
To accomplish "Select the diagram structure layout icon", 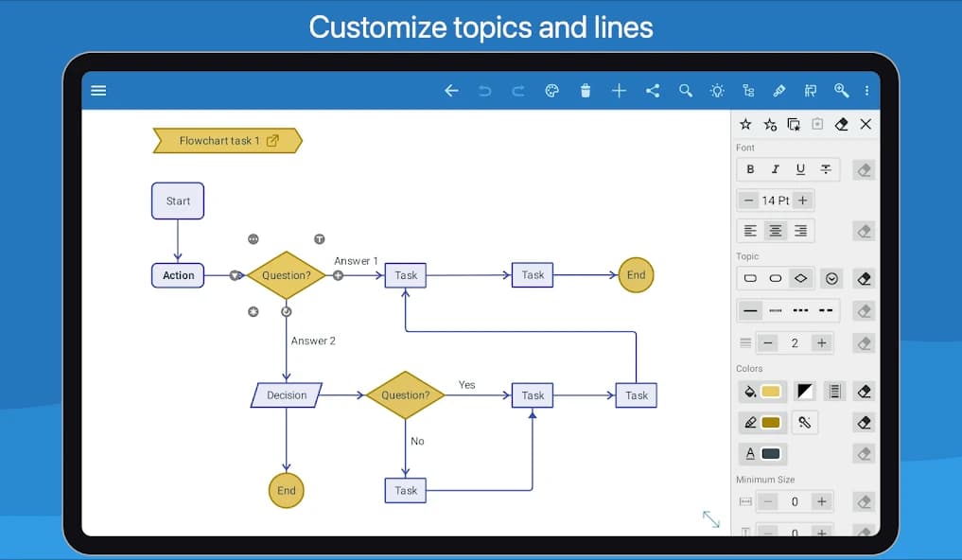I will pos(747,90).
